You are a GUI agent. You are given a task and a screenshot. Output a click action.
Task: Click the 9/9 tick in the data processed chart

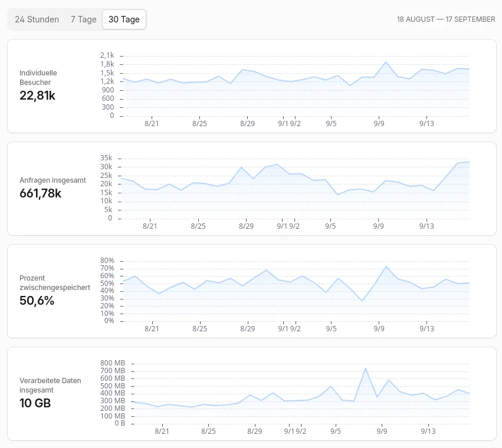(x=382, y=431)
